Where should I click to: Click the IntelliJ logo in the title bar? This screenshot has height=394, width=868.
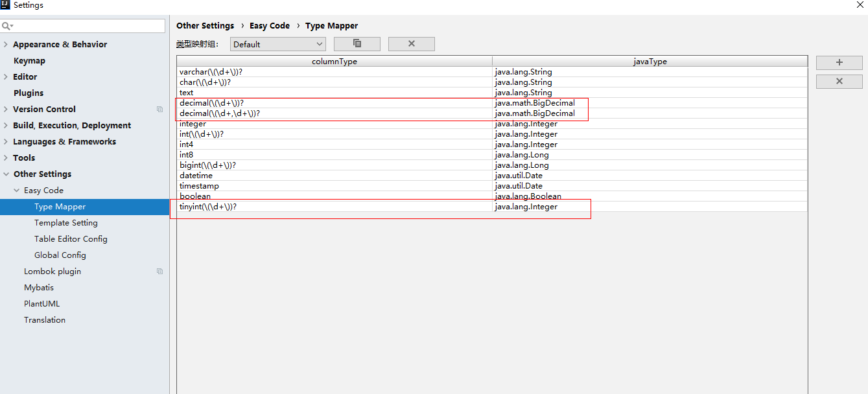click(6, 5)
